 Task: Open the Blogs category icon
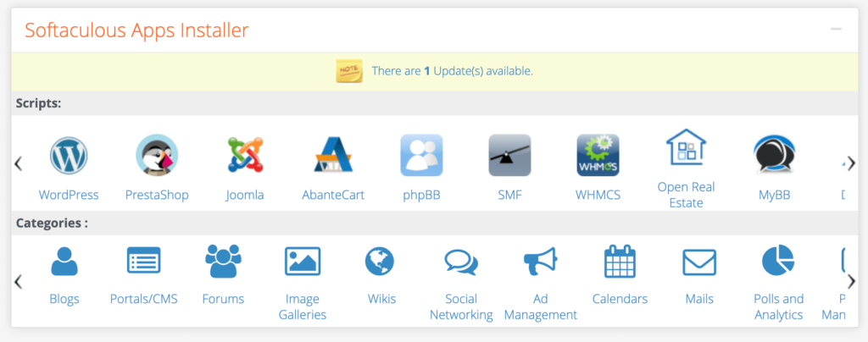(x=64, y=262)
